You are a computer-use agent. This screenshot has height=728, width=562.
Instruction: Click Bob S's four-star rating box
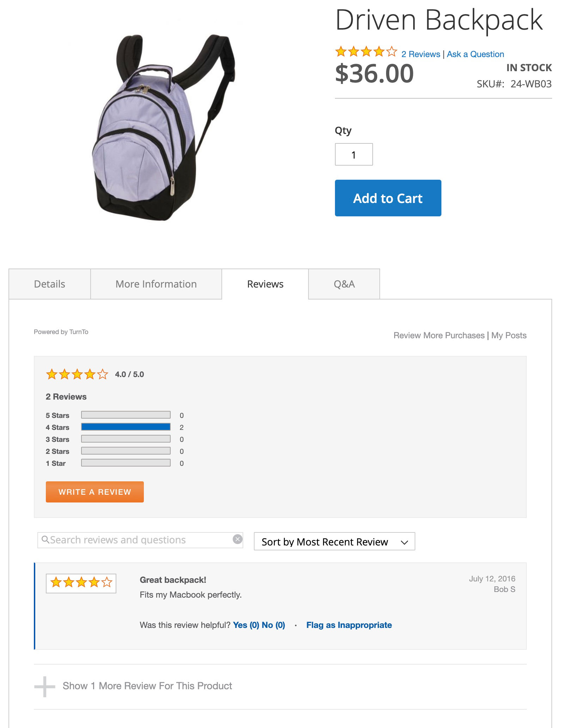pyautogui.click(x=81, y=583)
